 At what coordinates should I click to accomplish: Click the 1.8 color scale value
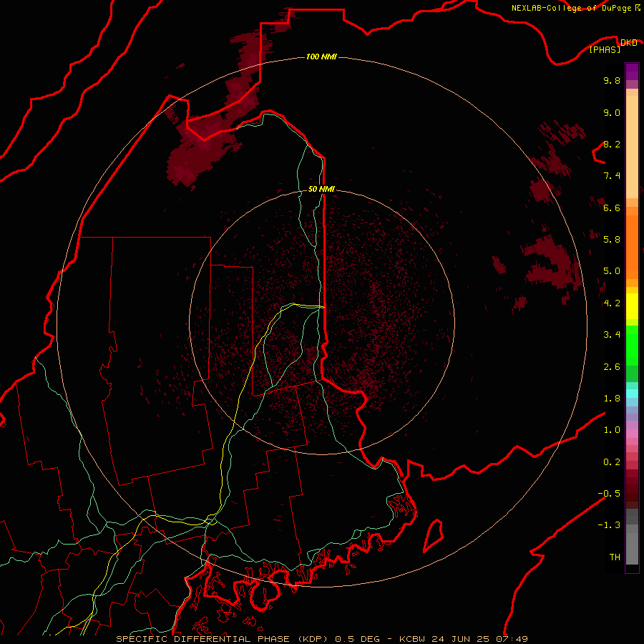(x=612, y=399)
